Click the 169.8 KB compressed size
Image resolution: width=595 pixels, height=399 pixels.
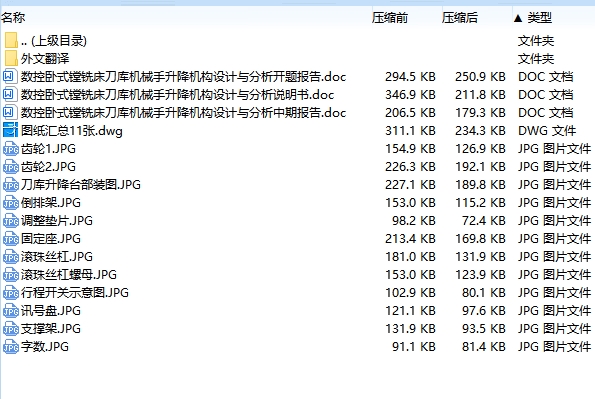coord(480,239)
